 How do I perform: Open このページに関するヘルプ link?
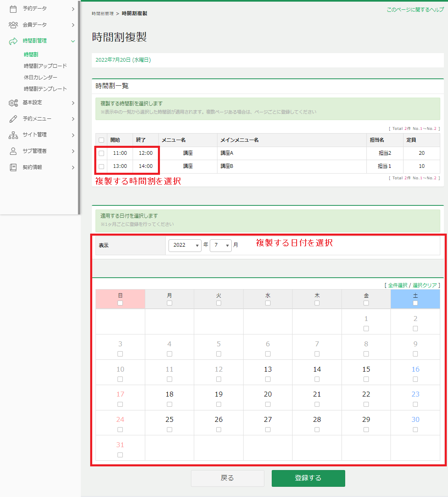coord(415,9)
